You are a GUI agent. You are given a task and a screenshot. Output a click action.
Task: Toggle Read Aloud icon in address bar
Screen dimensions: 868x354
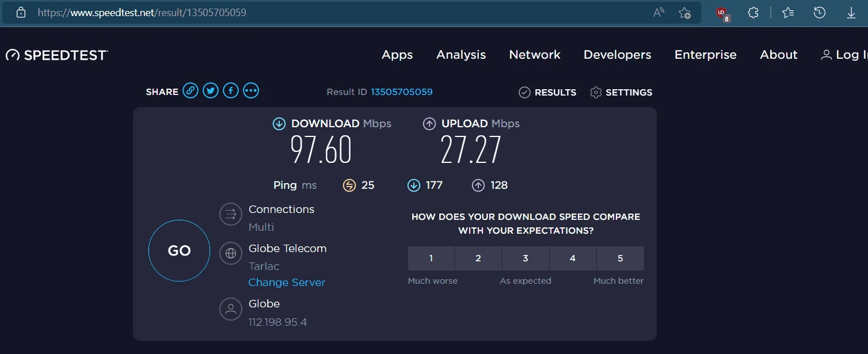pos(659,13)
